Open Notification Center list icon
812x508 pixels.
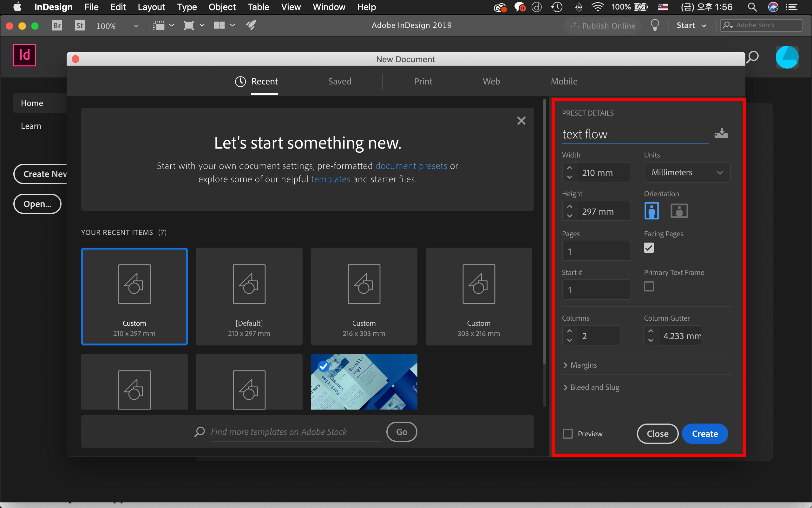pos(792,7)
